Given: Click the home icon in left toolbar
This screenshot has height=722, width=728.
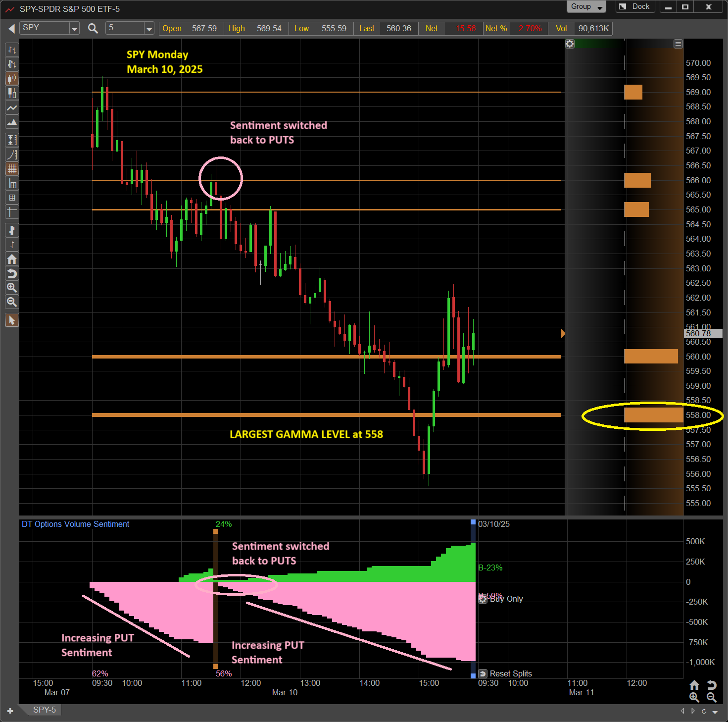Looking at the screenshot, I should point(12,259).
